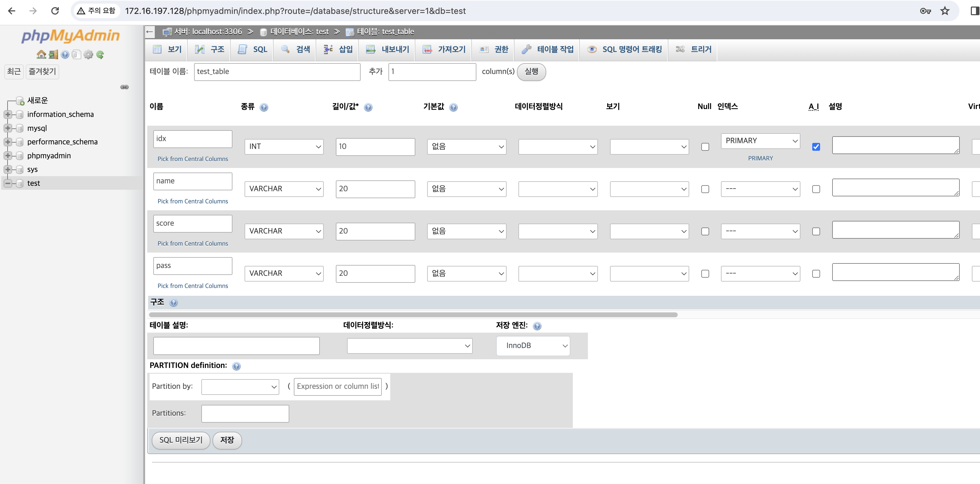Click the documentation question mark icon in the sidebar
This screenshot has height=484, width=980.
[x=65, y=54]
